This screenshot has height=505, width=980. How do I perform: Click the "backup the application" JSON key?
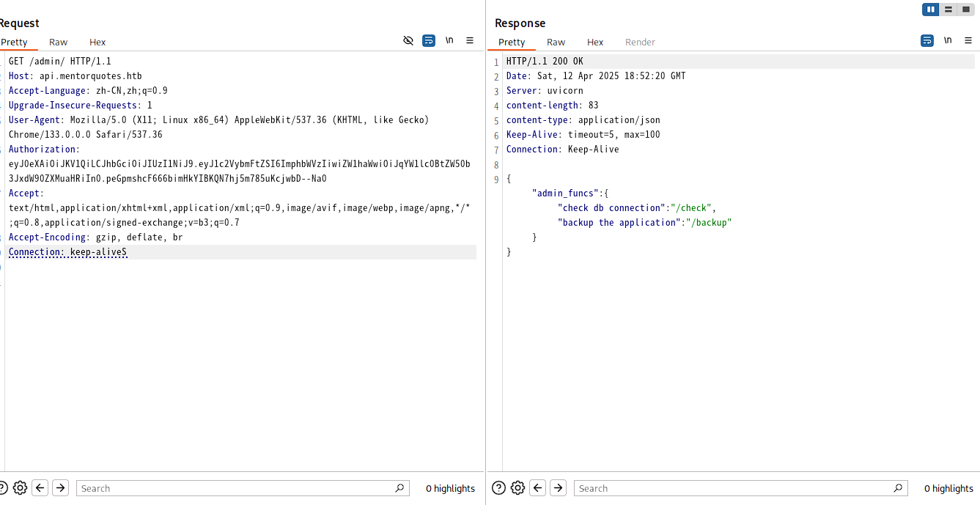619,223
